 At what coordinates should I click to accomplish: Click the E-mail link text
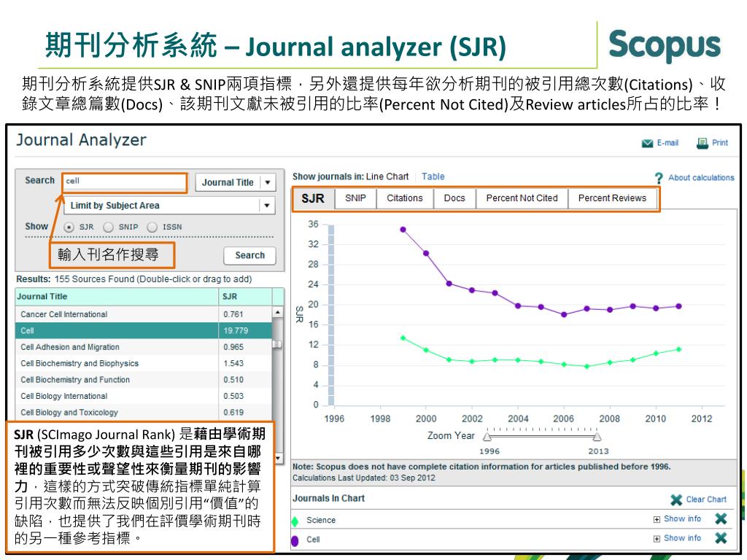click(x=667, y=143)
